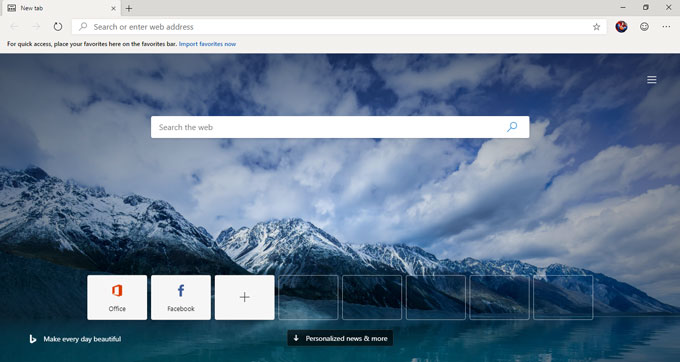The height and width of the screenshot is (362, 680).
Task: Add a new quick link tile
Action: click(x=245, y=297)
